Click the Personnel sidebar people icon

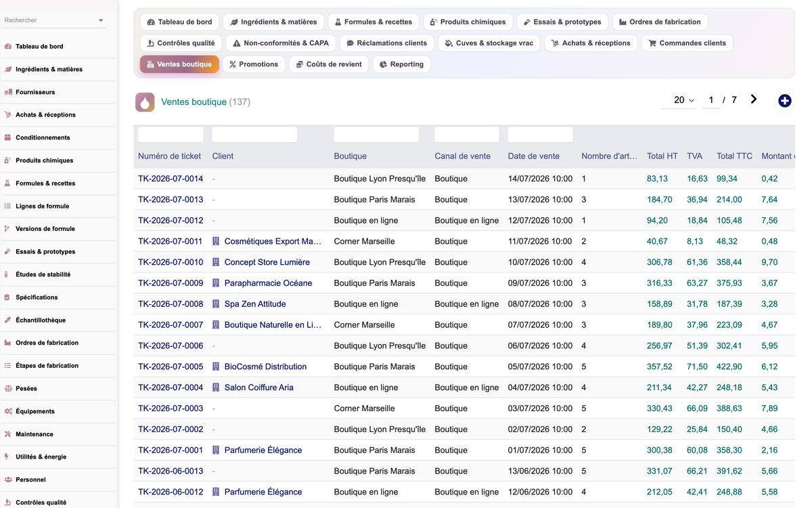pyautogui.click(x=8, y=480)
